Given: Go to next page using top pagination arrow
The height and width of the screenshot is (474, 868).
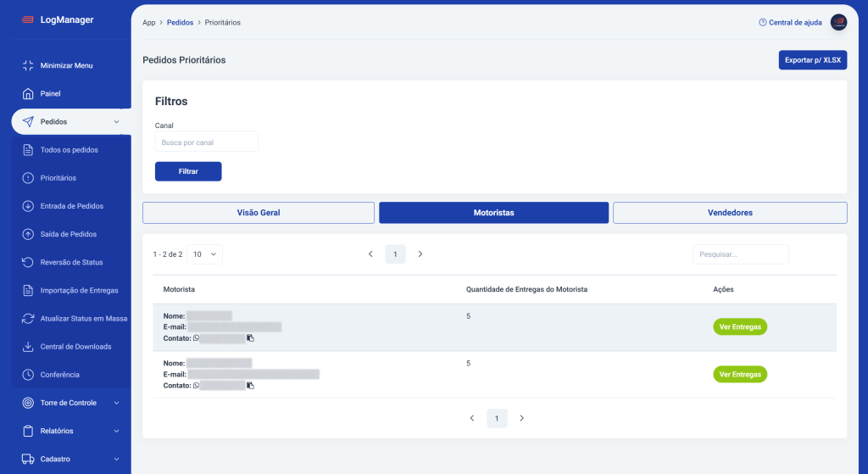Looking at the screenshot, I should tap(420, 254).
